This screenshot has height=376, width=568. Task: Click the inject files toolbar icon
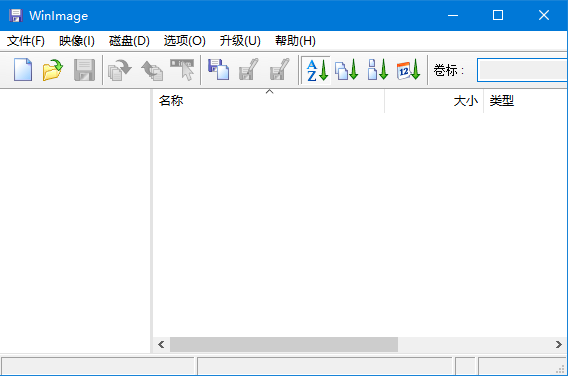coord(152,70)
